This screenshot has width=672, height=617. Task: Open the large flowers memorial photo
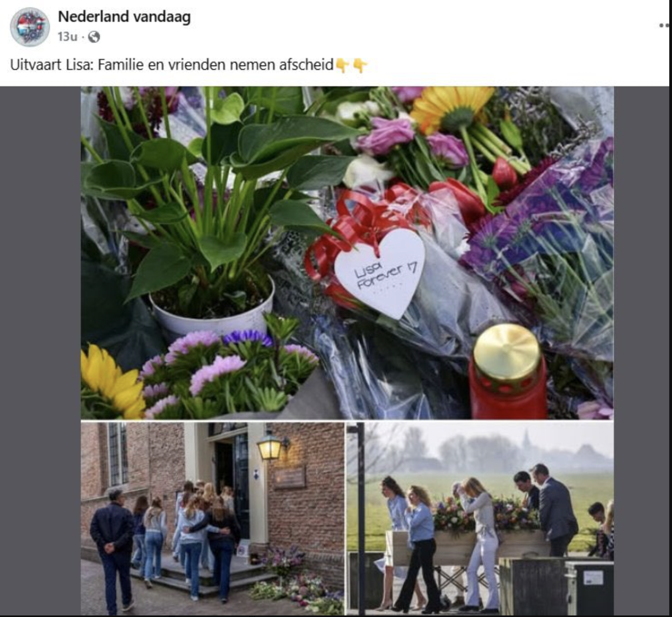click(347, 253)
